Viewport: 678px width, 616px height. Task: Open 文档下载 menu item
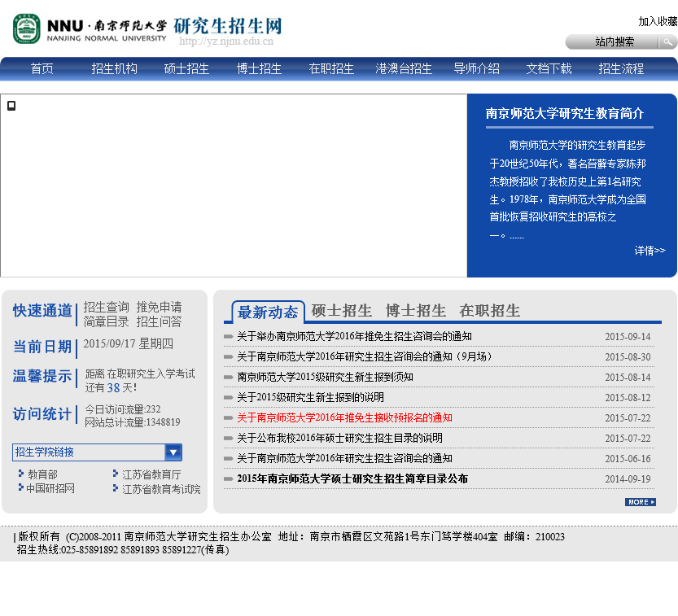[x=549, y=68]
